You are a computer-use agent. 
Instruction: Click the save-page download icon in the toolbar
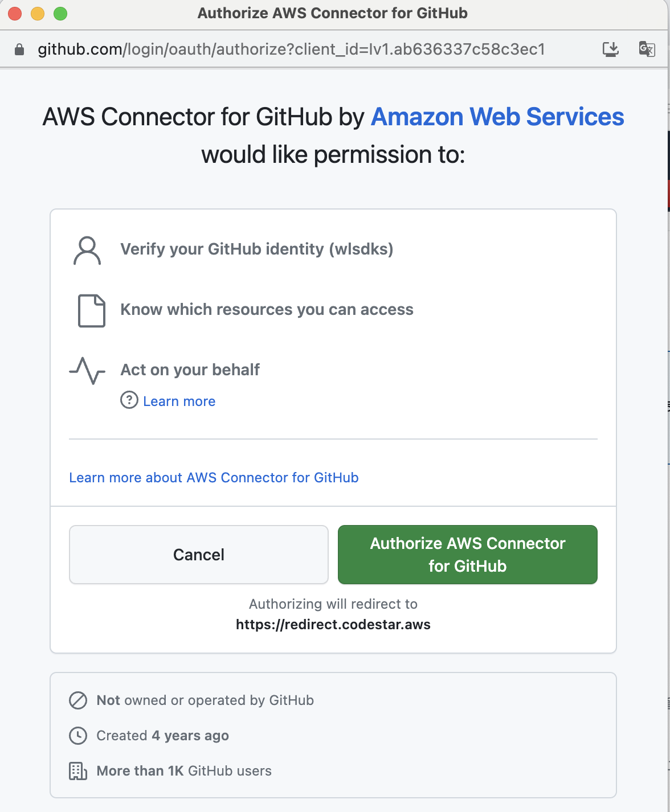coord(610,49)
